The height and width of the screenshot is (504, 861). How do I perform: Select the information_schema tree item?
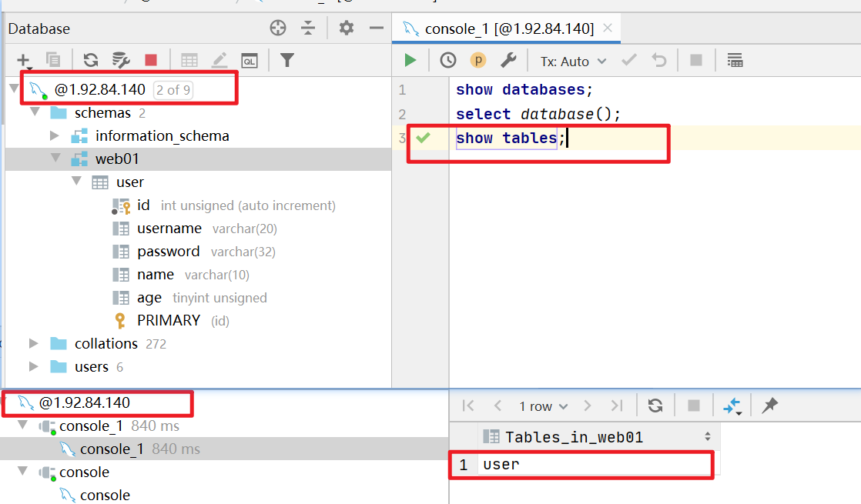[162, 136]
